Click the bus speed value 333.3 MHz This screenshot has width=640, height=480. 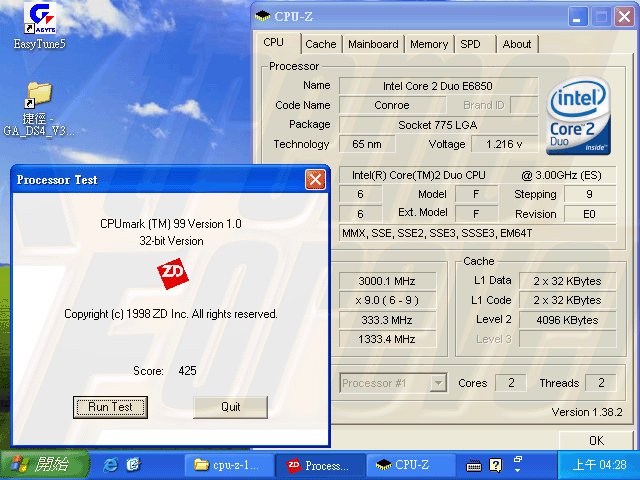(387, 320)
